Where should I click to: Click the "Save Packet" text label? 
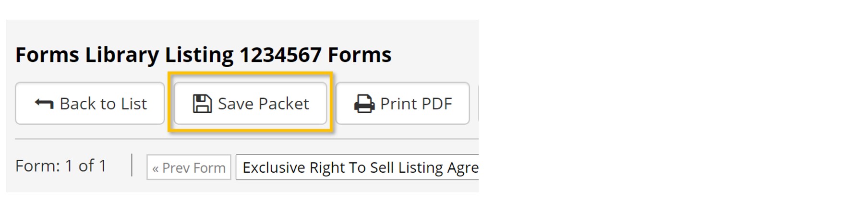tap(263, 104)
